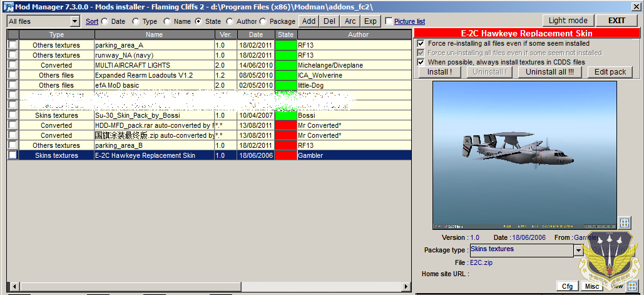Open the Package type dropdown arrow
The width and height of the screenshot is (644, 295).
pyautogui.click(x=578, y=250)
